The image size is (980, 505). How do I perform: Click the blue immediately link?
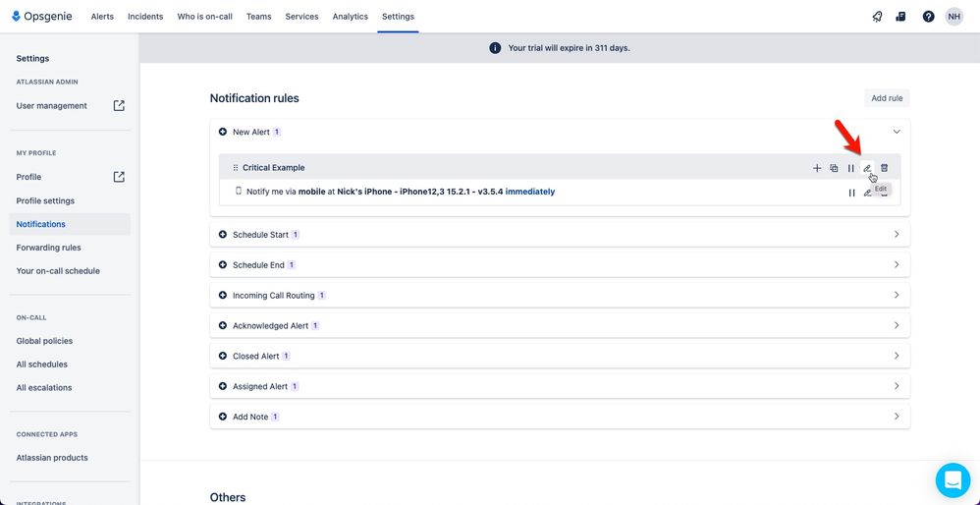tap(530, 192)
